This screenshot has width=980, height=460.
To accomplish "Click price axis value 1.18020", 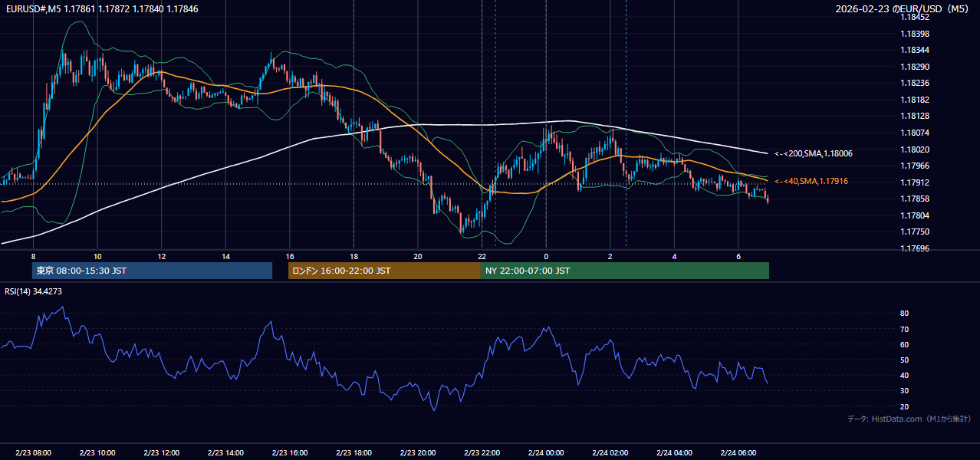I will (916, 149).
